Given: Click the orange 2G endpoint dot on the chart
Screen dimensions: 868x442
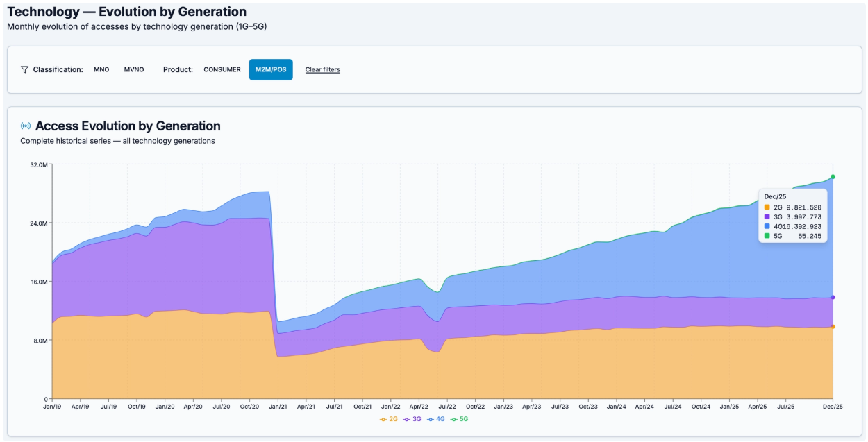Looking at the screenshot, I should tap(835, 326).
